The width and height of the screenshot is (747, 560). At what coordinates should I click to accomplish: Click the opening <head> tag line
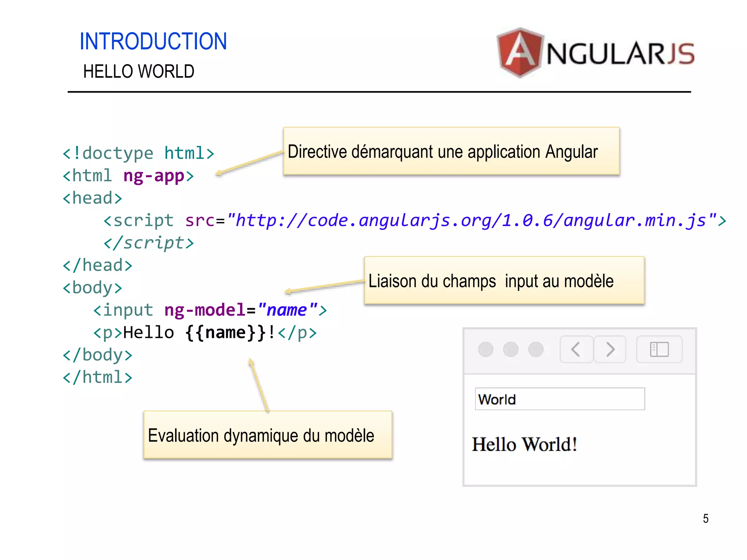(92, 198)
